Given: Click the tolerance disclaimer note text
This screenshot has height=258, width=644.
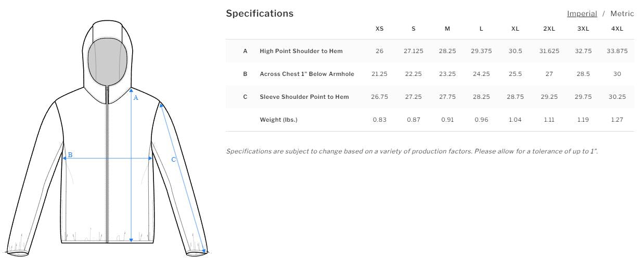Looking at the screenshot, I should click(x=411, y=151).
